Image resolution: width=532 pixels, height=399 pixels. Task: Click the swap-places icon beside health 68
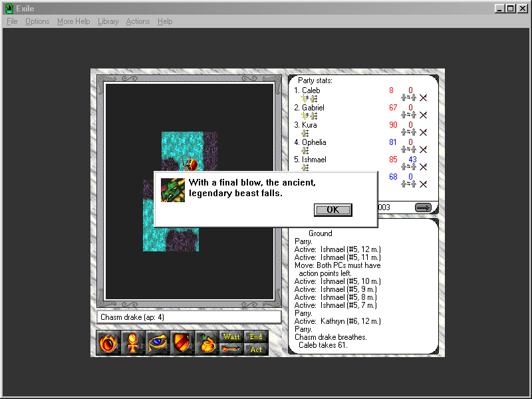[408, 184]
